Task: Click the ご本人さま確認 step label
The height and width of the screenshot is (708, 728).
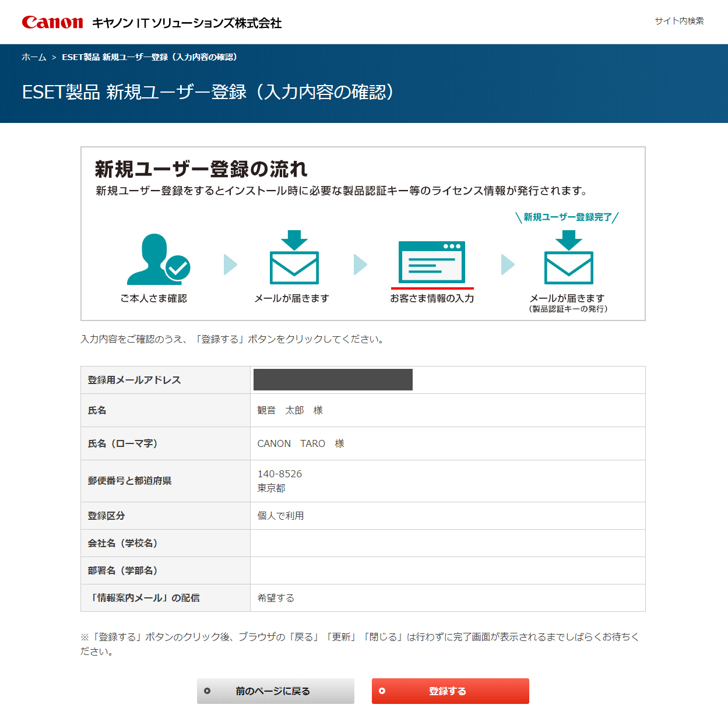Action: (154, 298)
